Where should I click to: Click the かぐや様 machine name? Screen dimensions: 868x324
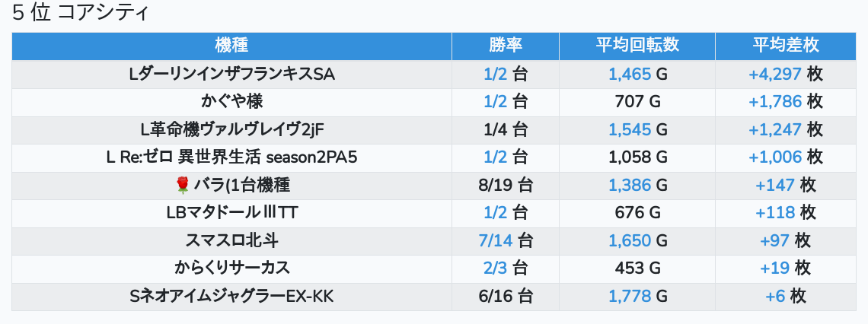tap(231, 102)
